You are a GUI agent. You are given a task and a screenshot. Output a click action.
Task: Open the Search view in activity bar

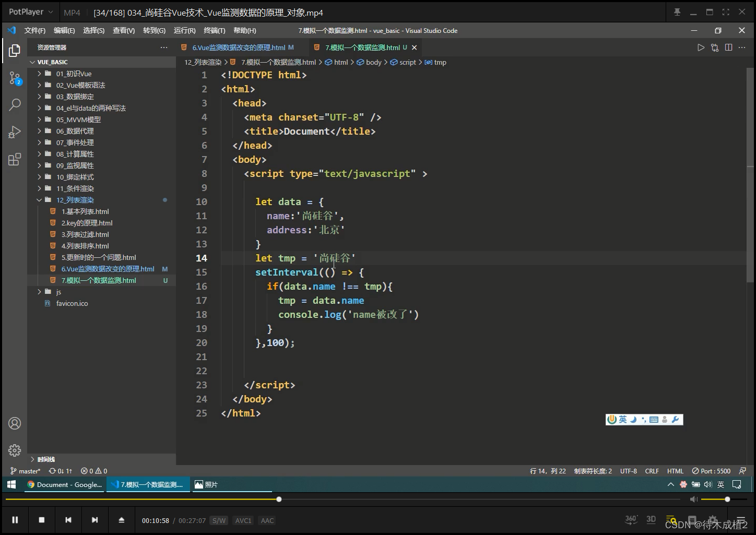(x=15, y=104)
